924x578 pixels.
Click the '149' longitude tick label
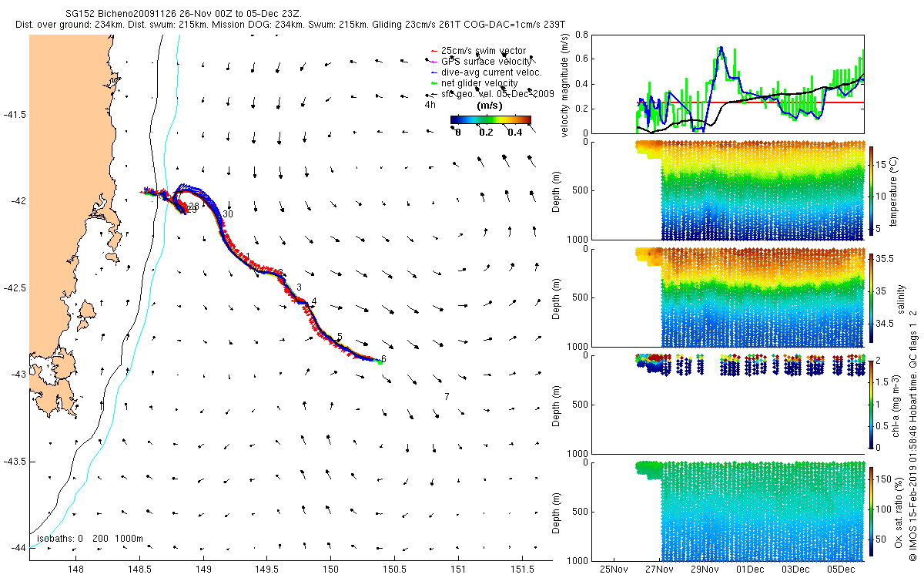pyautogui.click(x=203, y=570)
